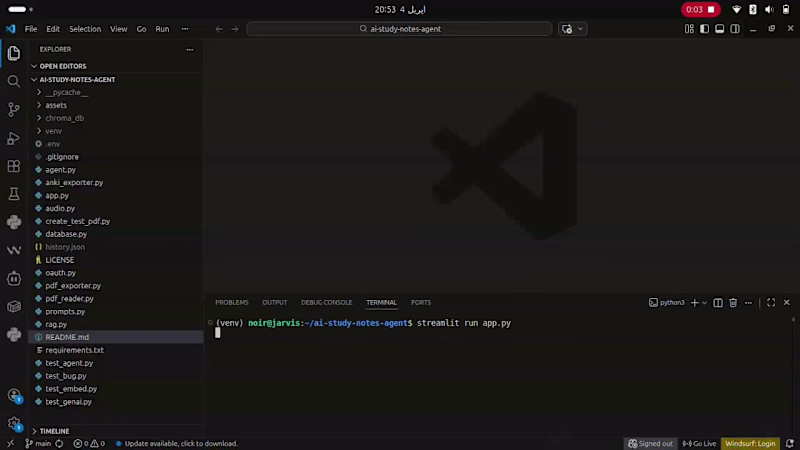Open the Run menu

click(x=162, y=29)
